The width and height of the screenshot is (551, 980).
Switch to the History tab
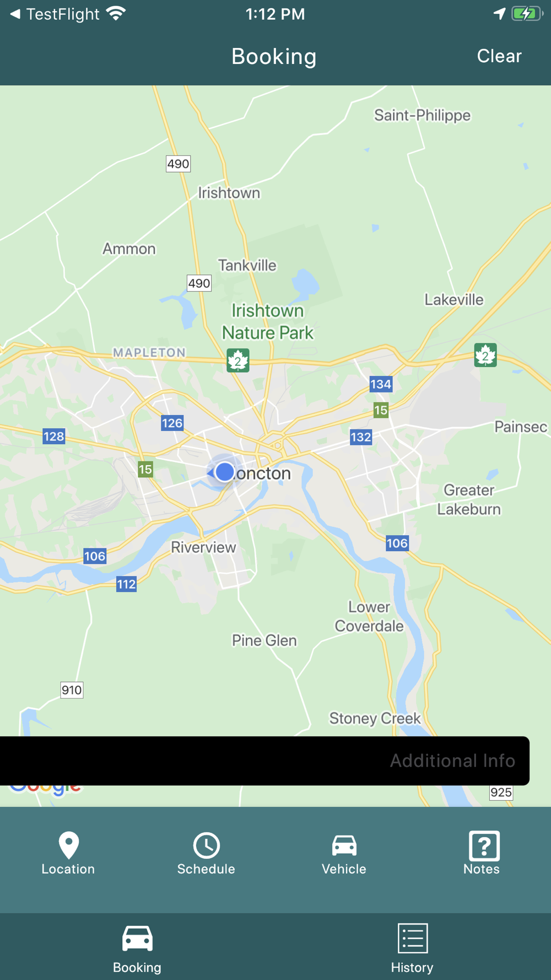(x=412, y=949)
